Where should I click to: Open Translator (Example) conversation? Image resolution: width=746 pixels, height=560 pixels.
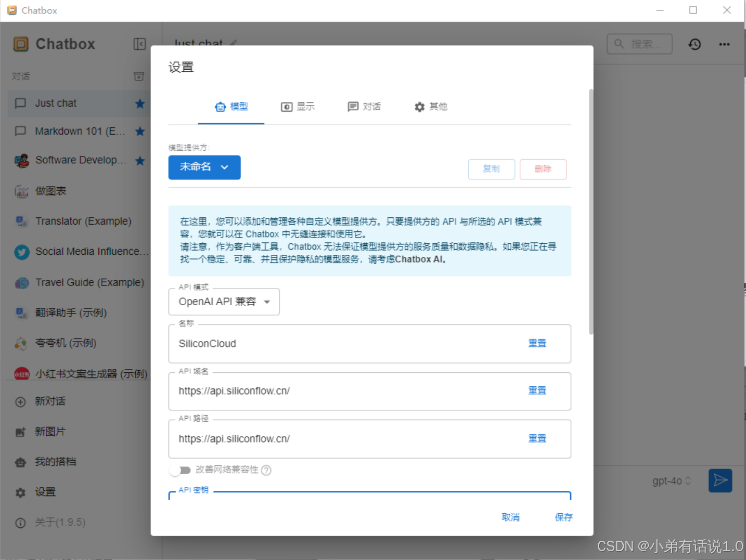[78, 222]
